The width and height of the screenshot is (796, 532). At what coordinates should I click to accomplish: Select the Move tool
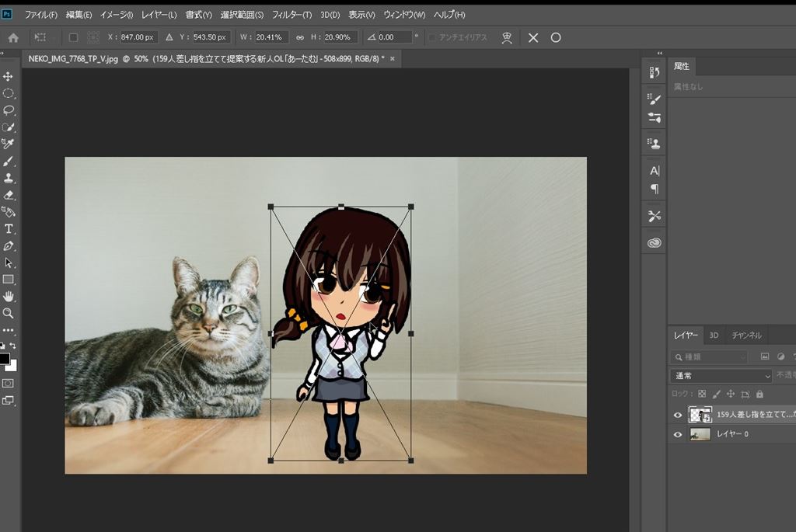(9, 76)
